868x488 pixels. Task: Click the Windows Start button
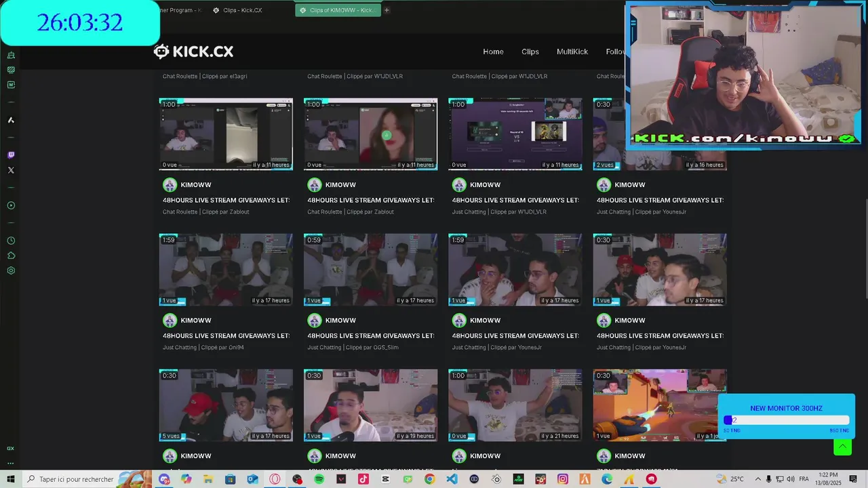click(11, 479)
